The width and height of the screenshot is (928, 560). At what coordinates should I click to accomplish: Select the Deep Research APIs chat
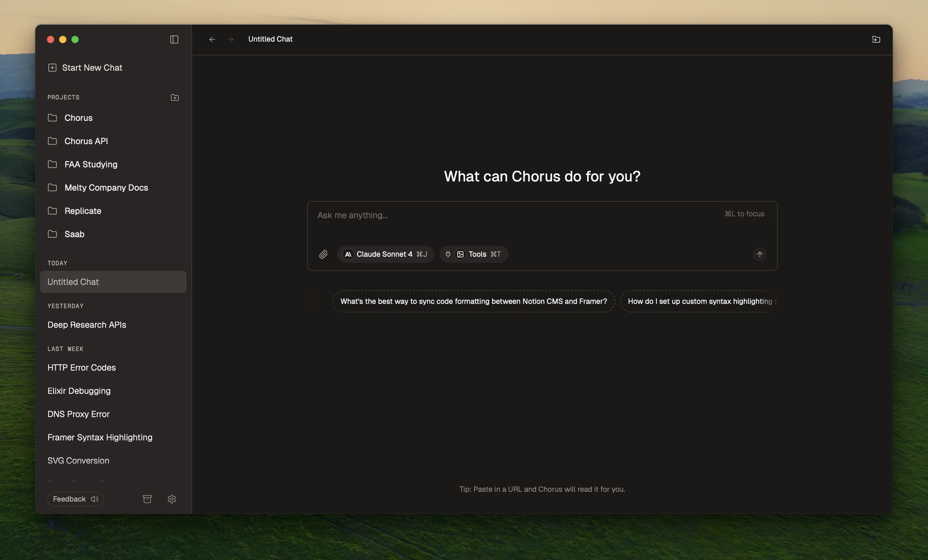point(87,325)
